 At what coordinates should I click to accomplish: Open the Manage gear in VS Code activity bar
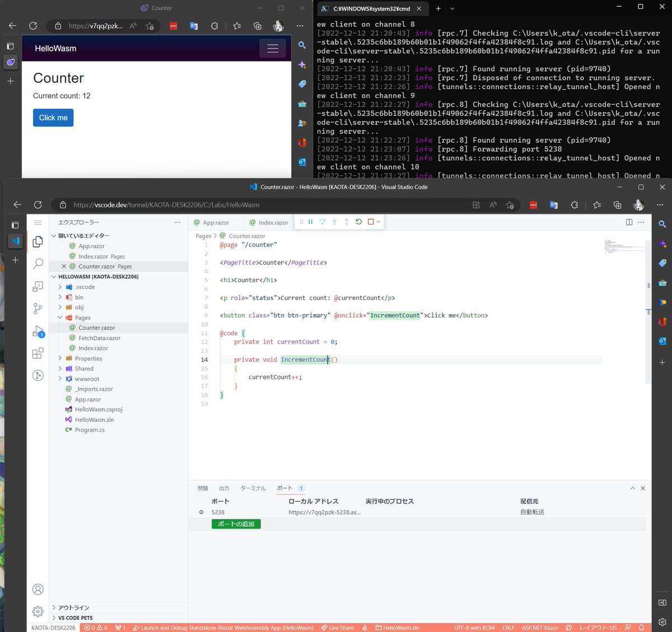[x=38, y=611]
